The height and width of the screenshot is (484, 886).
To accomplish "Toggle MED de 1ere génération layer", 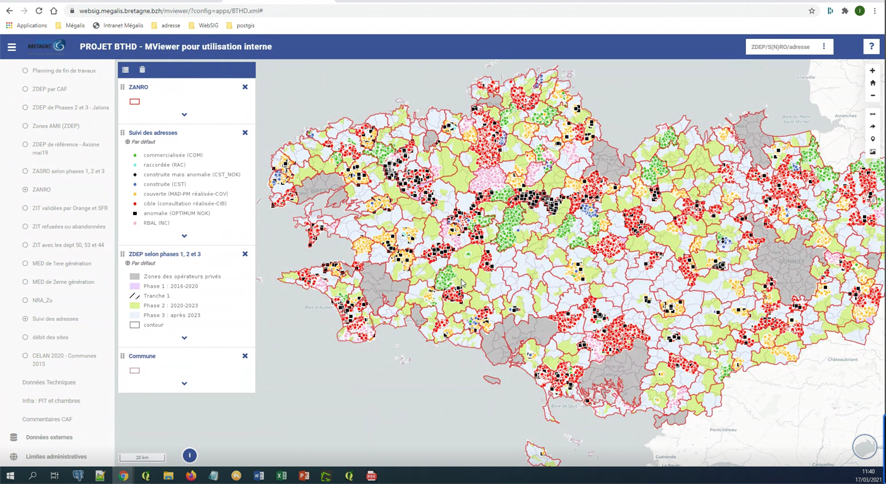I will point(25,264).
